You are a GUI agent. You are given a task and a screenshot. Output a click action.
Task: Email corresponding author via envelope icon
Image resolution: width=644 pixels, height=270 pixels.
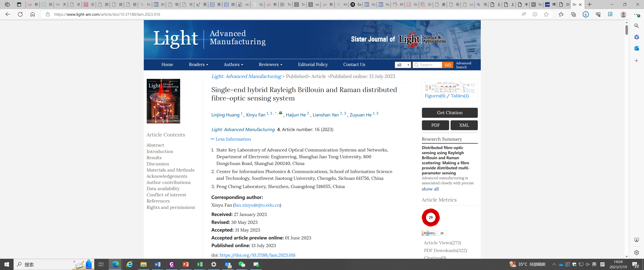[x=280, y=113]
